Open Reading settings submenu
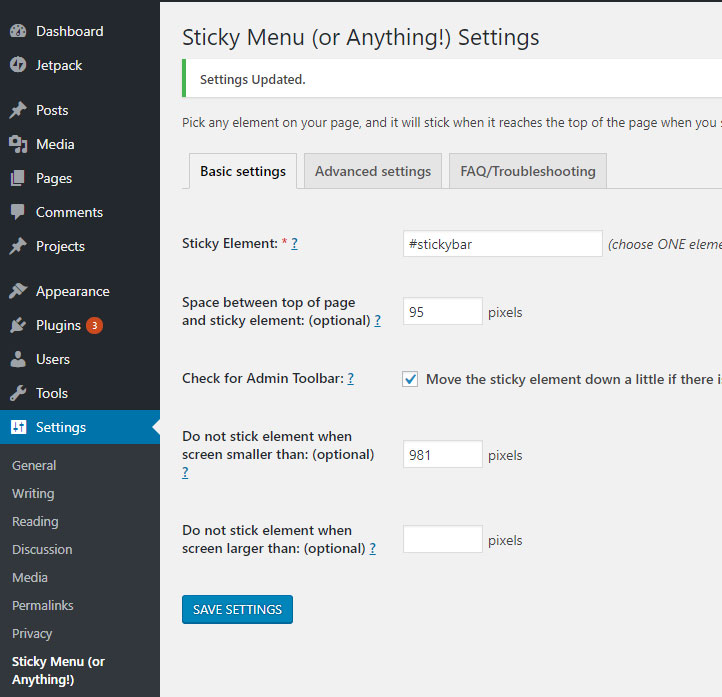This screenshot has height=697, width=722. tap(35, 522)
